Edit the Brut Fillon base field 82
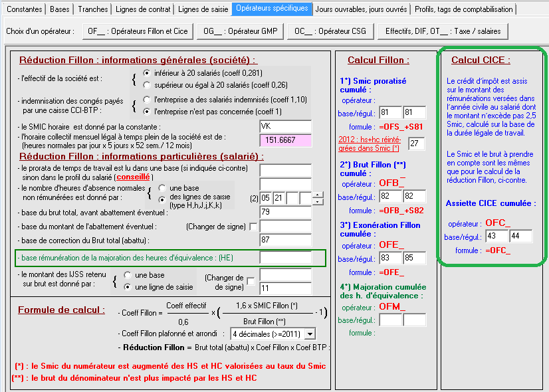Screen dimensions: 549x392 pyautogui.click(x=390, y=197)
